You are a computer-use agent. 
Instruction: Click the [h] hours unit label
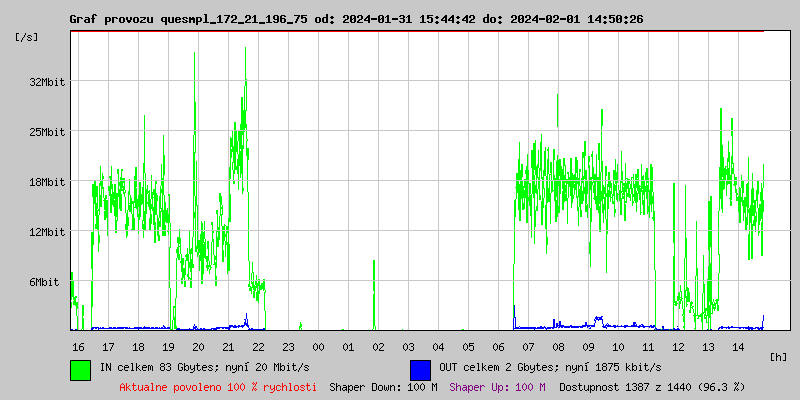pyautogui.click(x=779, y=356)
